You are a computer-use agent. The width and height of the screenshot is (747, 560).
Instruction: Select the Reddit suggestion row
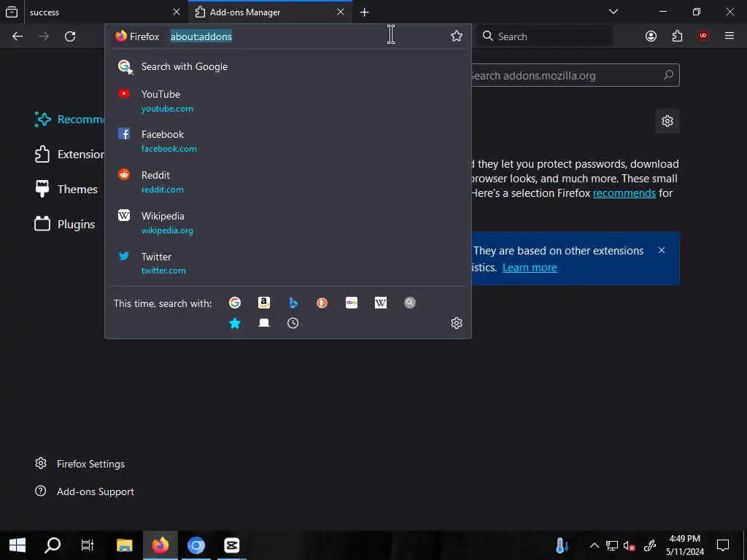coord(287,182)
